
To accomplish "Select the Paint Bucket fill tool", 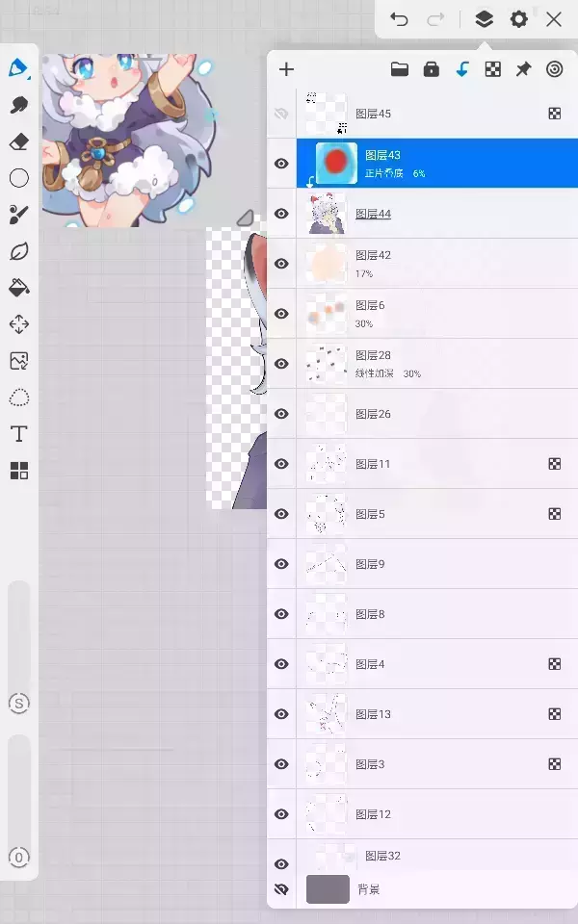I will (x=19, y=288).
